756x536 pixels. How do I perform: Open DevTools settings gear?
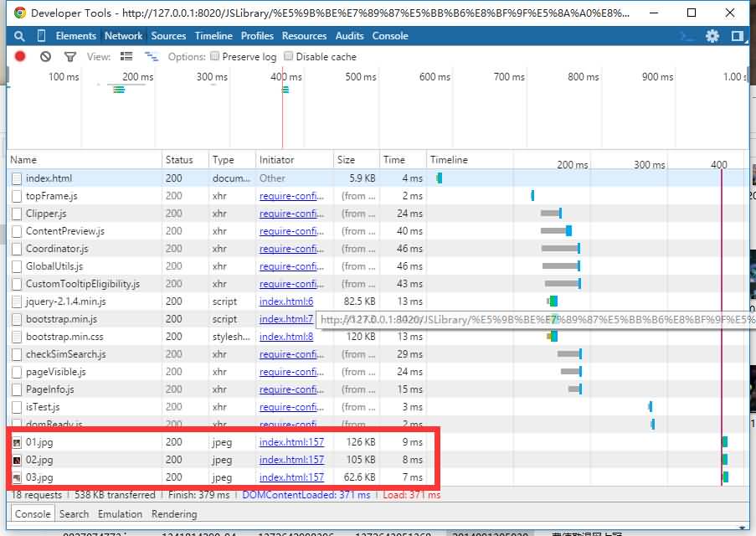pyautogui.click(x=712, y=36)
